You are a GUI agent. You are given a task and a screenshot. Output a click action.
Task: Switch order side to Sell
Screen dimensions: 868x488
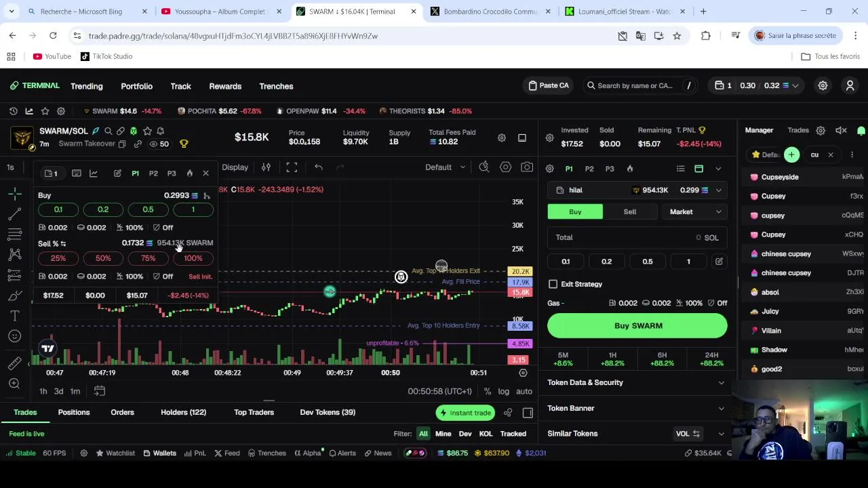click(629, 211)
